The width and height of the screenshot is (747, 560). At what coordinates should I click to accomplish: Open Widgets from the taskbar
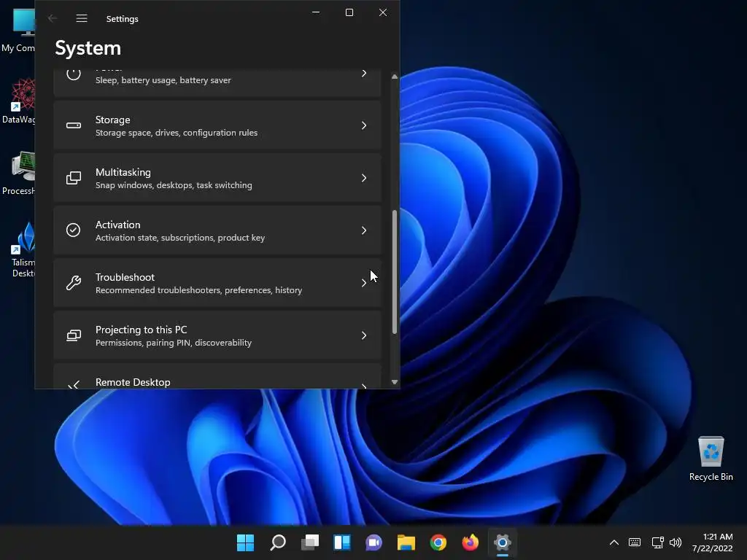pyautogui.click(x=342, y=542)
